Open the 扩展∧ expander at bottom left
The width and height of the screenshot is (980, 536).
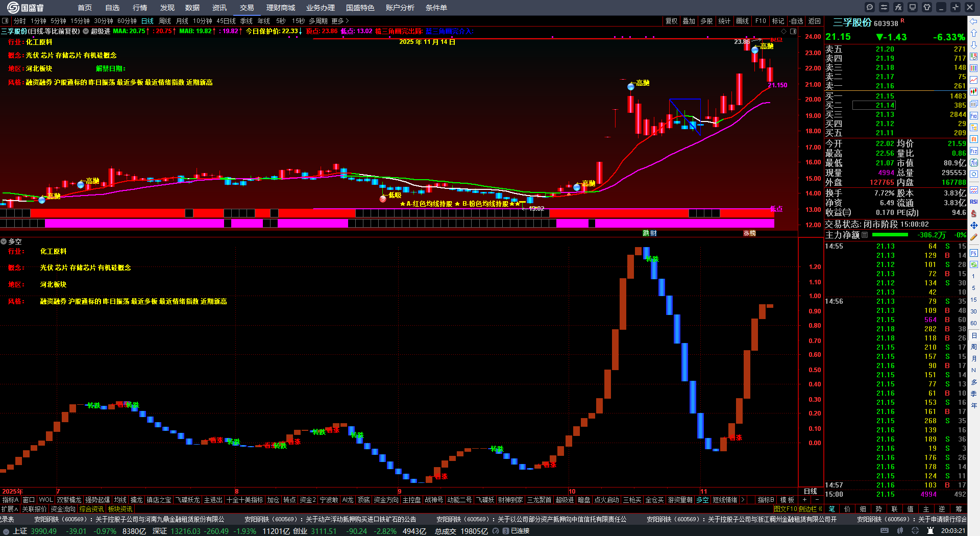(x=10, y=509)
